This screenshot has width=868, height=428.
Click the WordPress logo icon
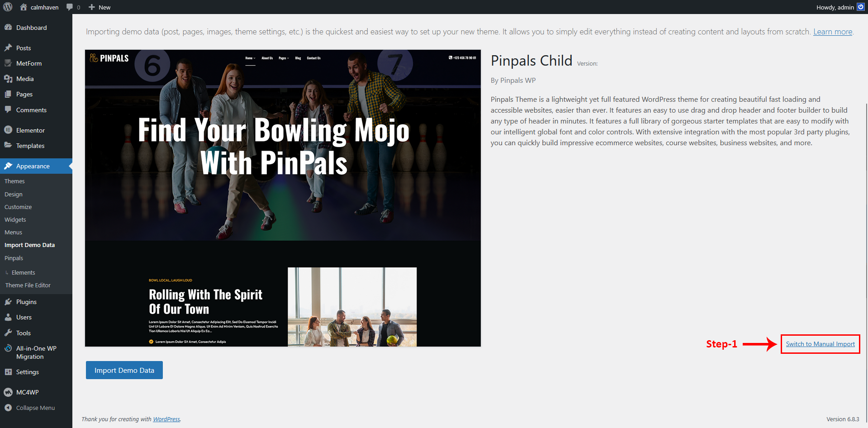pos(8,7)
